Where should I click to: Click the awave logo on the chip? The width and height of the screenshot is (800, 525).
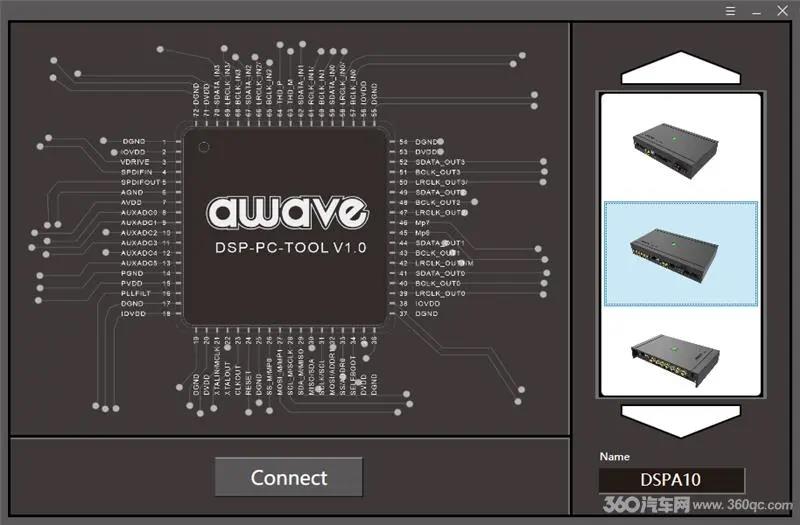pyautogui.click(x=287, y=212)
